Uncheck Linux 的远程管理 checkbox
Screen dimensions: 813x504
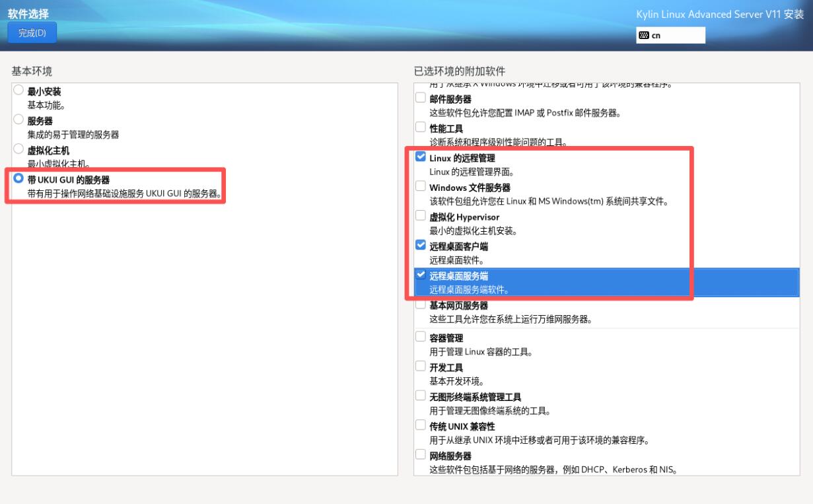[x=421, y=157]
